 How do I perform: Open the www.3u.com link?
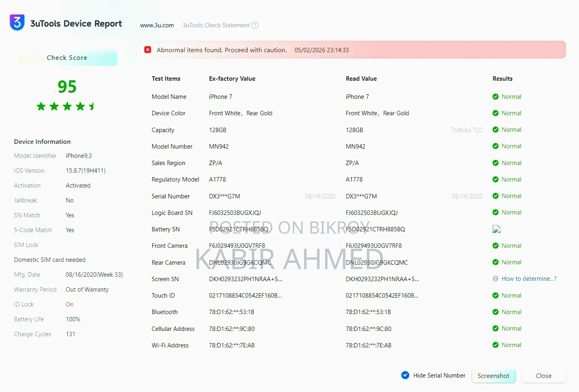pyautogui.click(x=157, y=25)
